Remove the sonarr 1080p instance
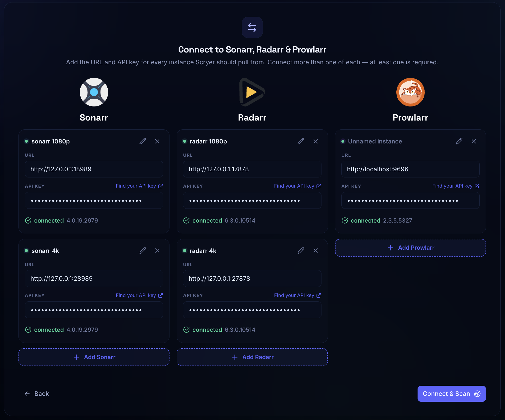 tap(157, 141)
